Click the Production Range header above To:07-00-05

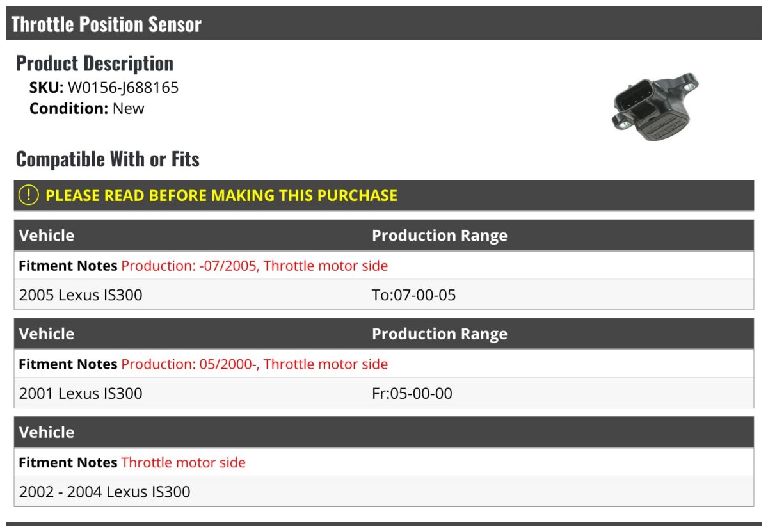click(439, 236)
